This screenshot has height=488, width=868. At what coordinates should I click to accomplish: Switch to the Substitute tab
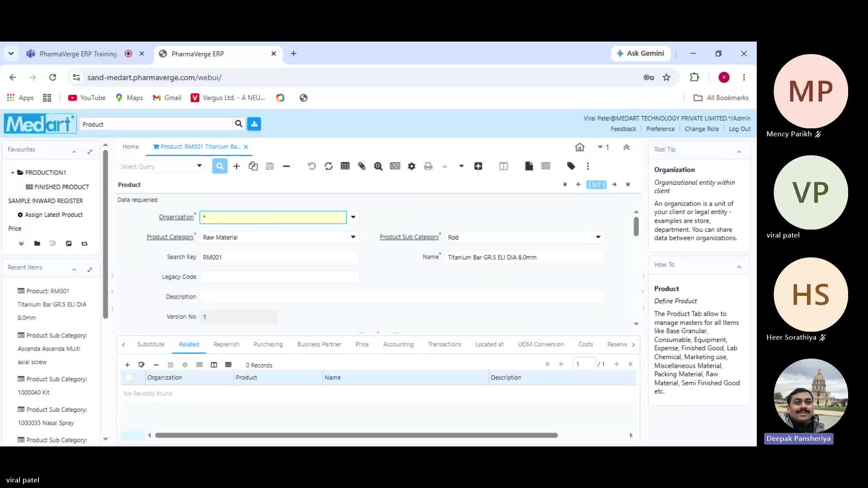click(151, 344)
